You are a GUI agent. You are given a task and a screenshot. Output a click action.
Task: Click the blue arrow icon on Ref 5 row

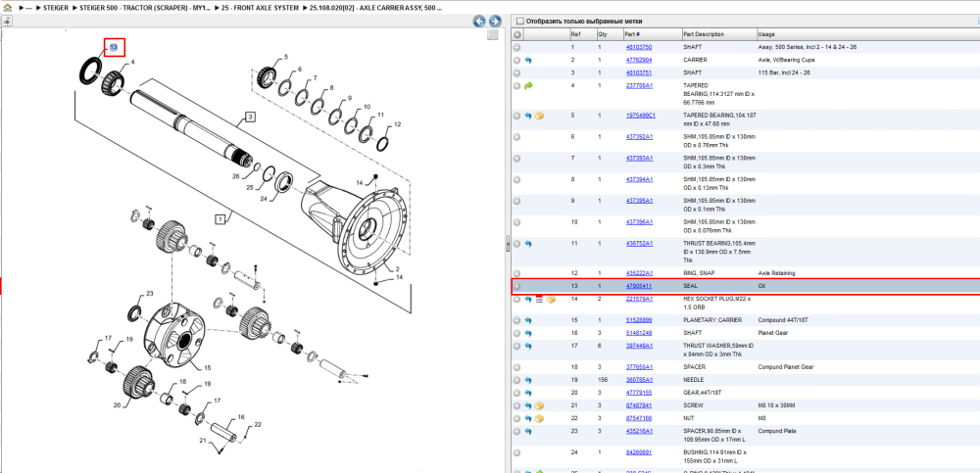[x=528, y=116]
